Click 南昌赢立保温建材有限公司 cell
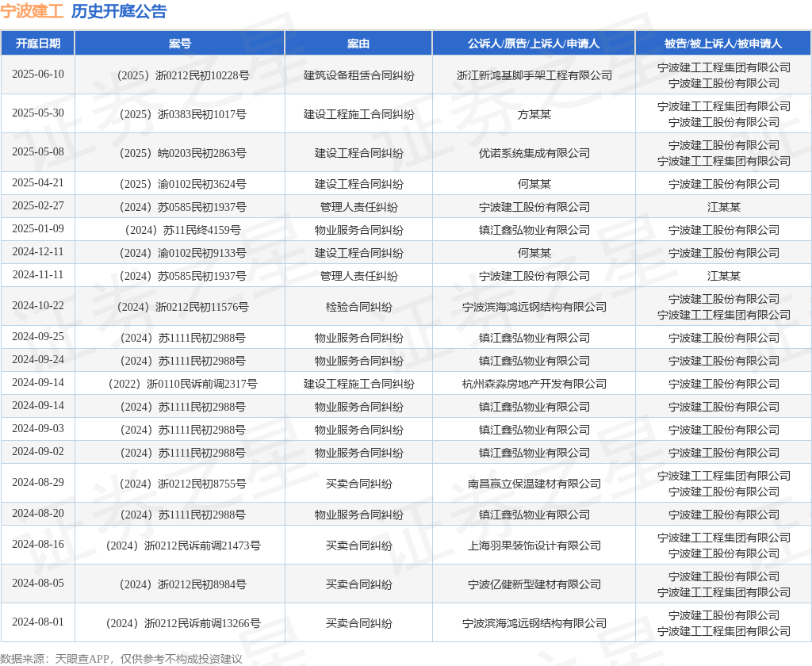 tap(534, 484)
